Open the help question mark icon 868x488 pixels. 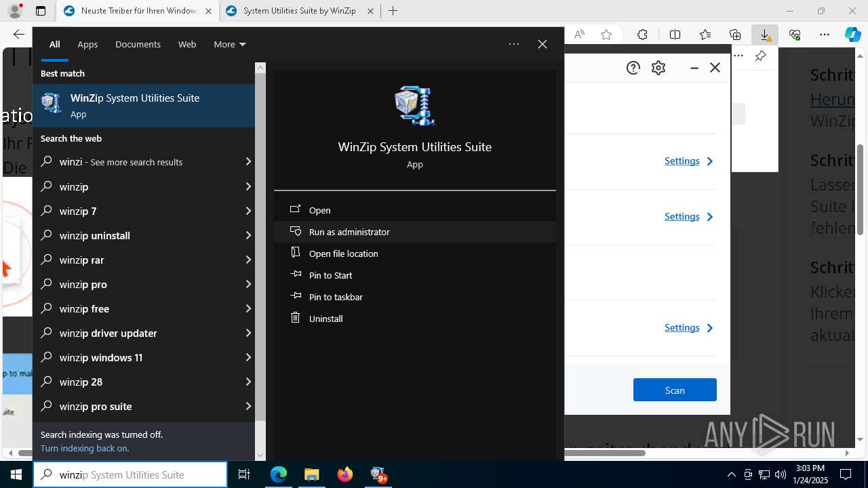pyautogui.click(x=633, y=68)
